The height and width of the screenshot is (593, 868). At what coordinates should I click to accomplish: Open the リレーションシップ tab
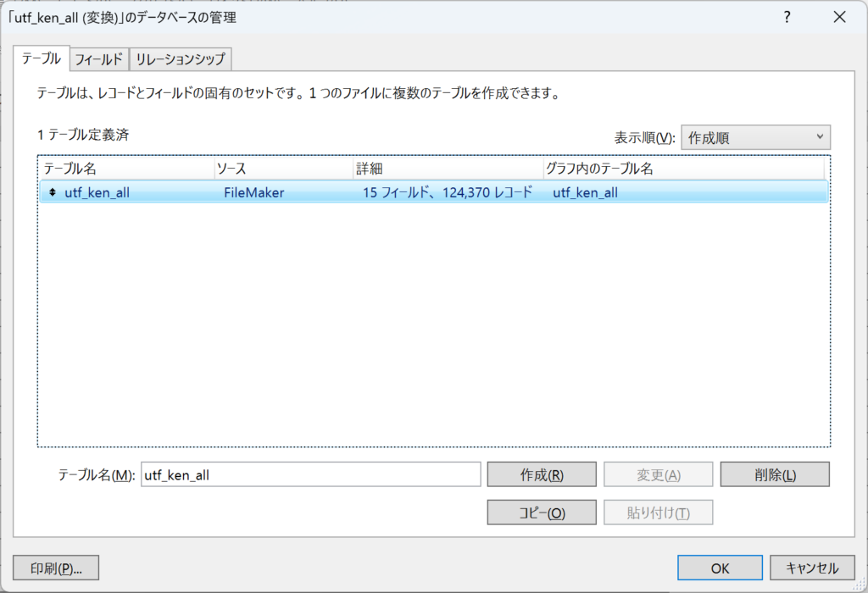pos(180,59)
